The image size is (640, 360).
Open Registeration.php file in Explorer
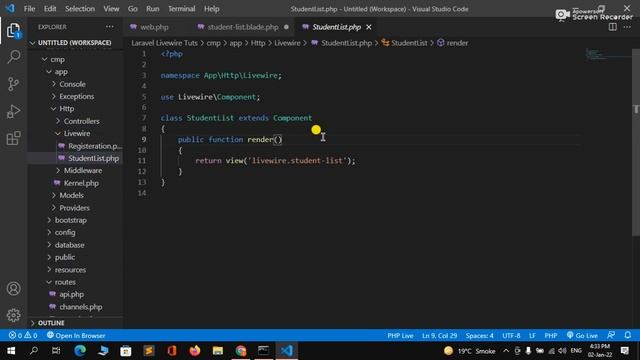95,146
